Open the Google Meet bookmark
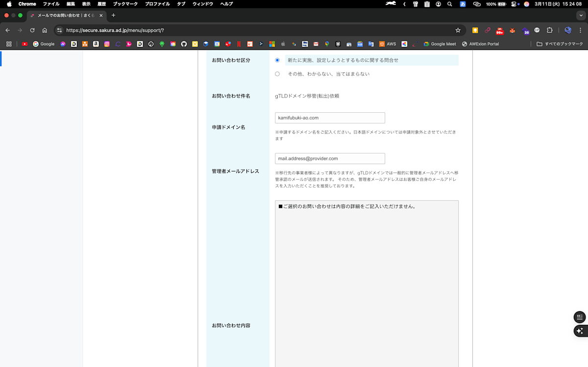Screen dimensions: 588x367 click(440, 44)
